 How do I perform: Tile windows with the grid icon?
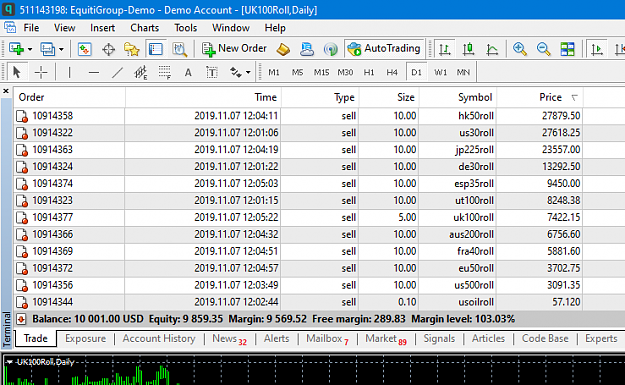coord(567,49)
